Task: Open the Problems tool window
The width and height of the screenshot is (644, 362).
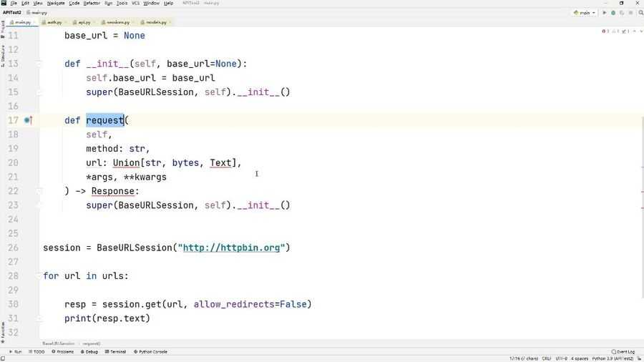Action: pos(62,352)
